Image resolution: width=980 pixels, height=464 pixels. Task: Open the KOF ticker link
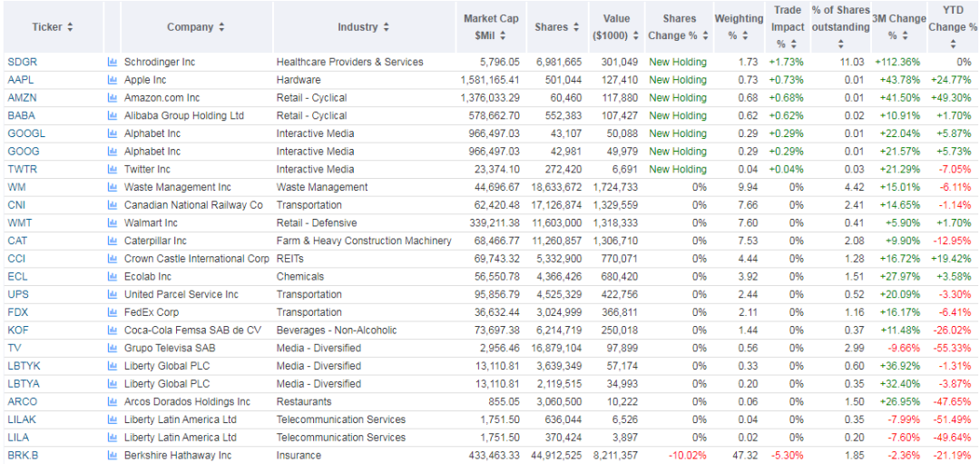(x=16, y=331)
